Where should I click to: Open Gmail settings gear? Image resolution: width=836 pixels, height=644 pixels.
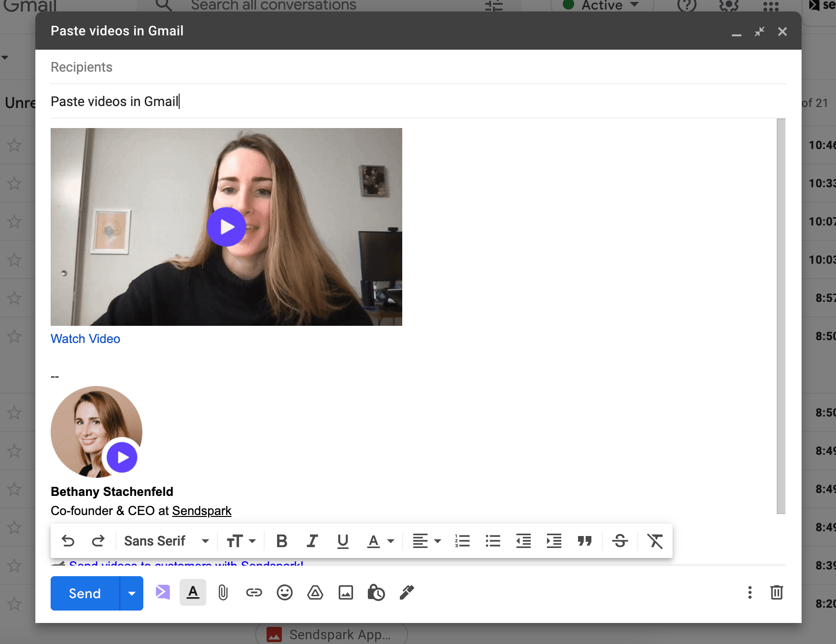[729, 6]
